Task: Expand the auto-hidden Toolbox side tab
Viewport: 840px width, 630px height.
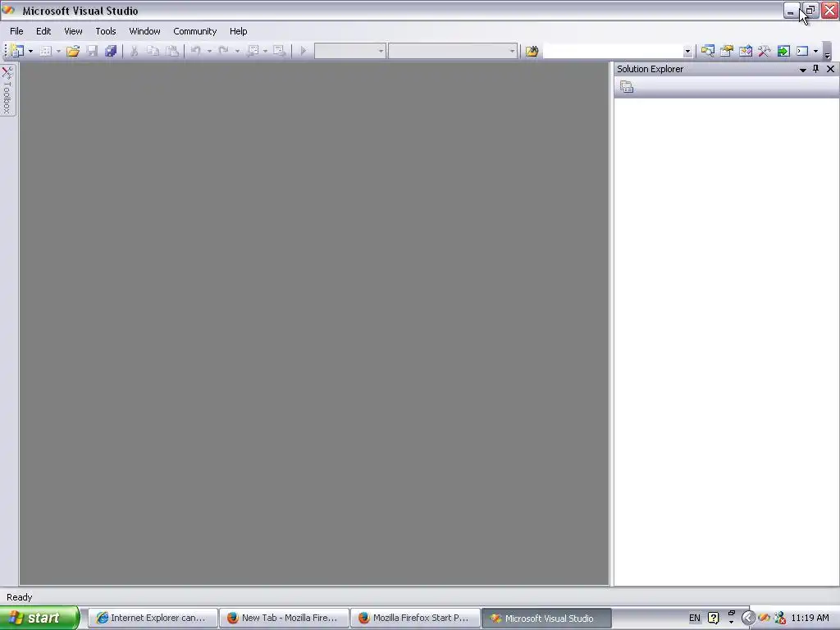Action: 7,90
